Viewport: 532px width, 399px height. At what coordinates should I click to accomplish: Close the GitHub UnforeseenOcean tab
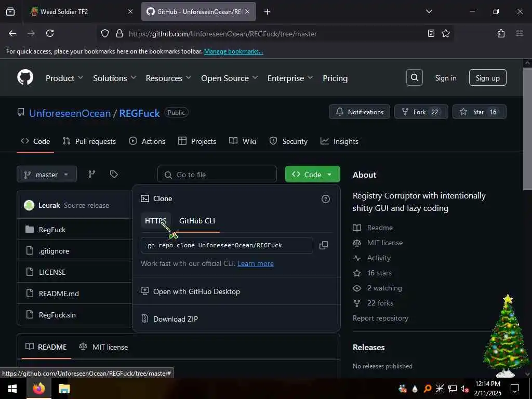pyautogui.click(x=247, y=11)
